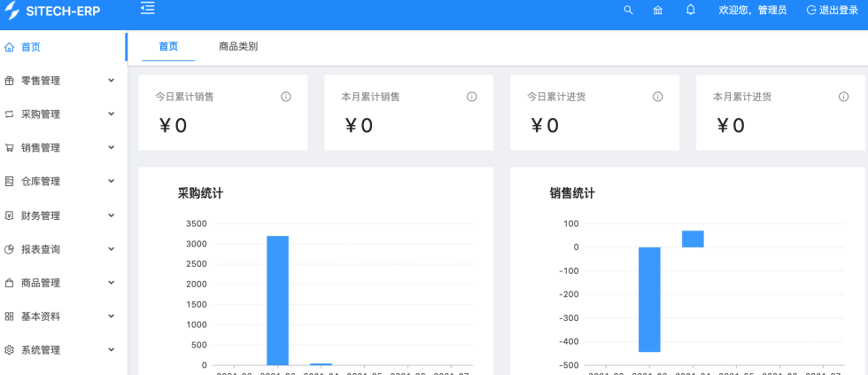This screenshot has width=868, height=375.
Task: Click info icon on 今日累计销售 card
Action: [286, 97]
